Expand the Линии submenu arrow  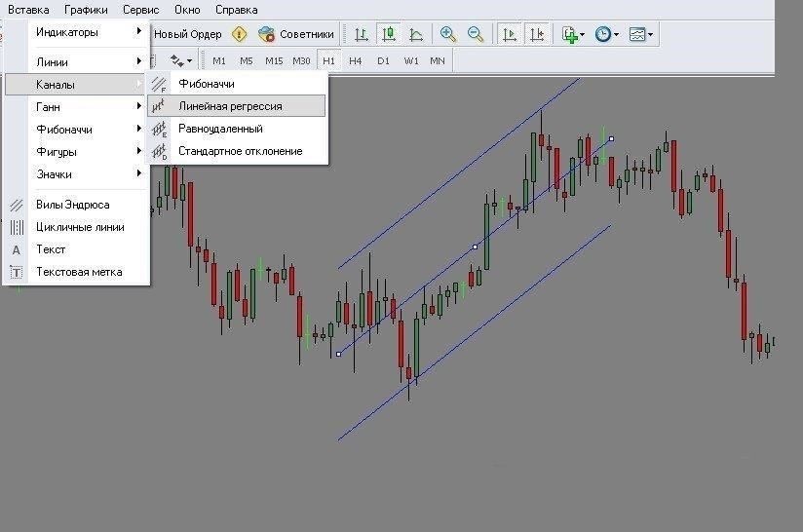coord(138,61)
